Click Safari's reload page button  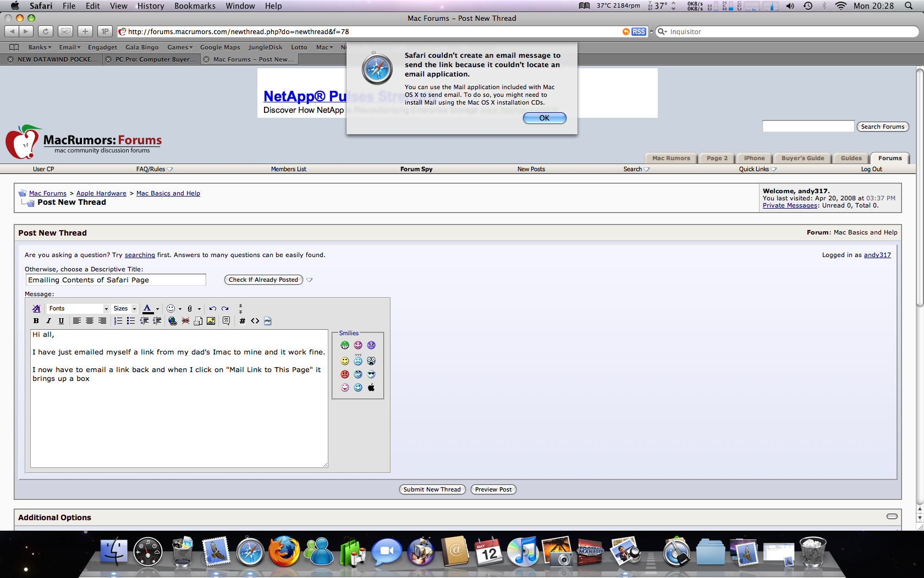tap(46, 31)
